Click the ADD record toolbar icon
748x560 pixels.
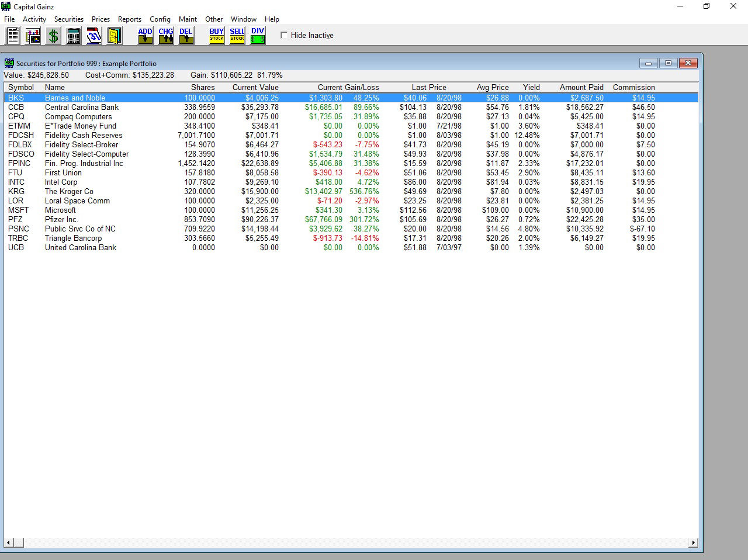(x=144, y=36)
